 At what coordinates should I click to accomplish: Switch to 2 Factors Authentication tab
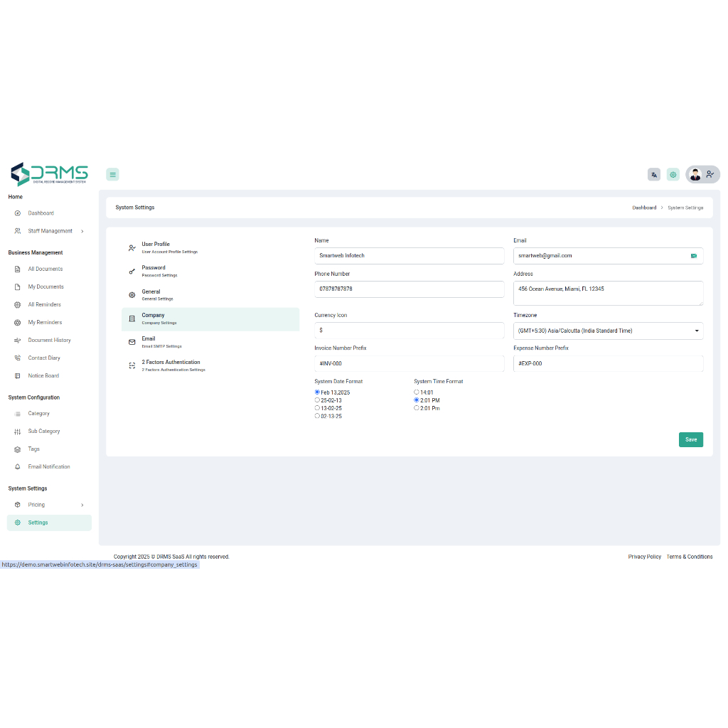click(x=210, y=366)
